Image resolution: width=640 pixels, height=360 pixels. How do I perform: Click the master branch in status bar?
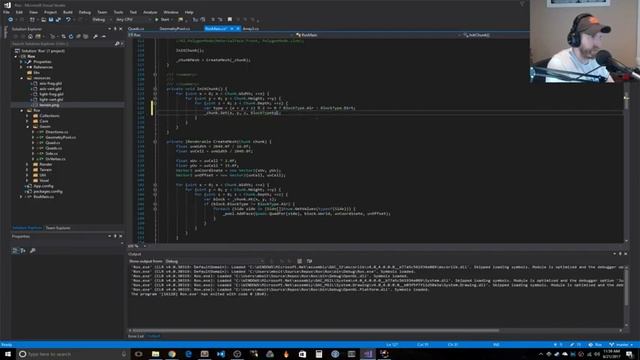pyautogui.click(x=620, y=344)
